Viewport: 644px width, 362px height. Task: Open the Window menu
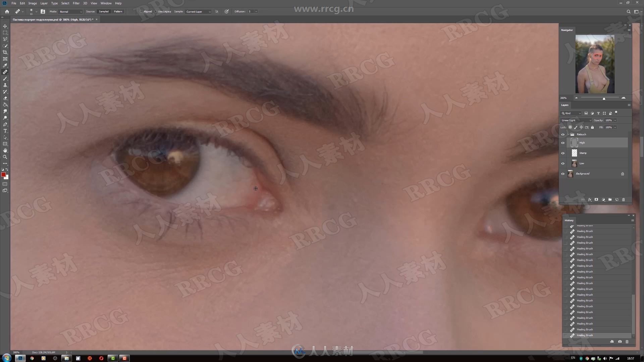click(x=106, y=3)
